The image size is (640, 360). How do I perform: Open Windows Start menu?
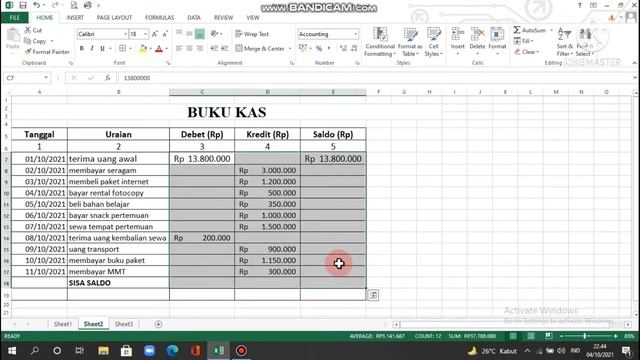tap(12, 351)
